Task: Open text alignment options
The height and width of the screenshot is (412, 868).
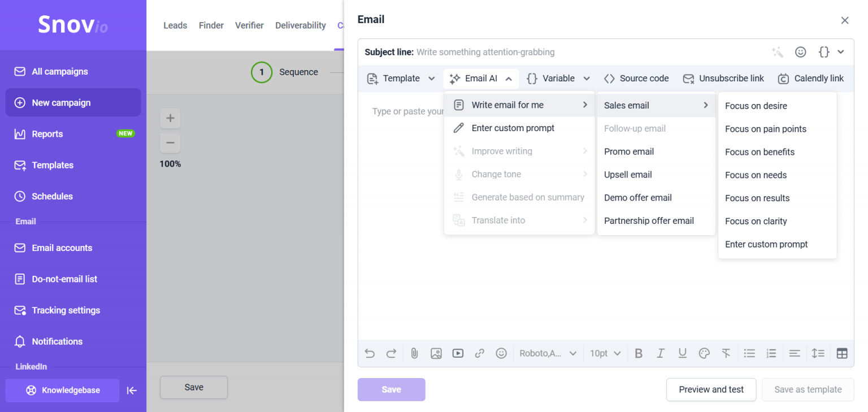Action: pyautogui.click(x=795, y=353)
